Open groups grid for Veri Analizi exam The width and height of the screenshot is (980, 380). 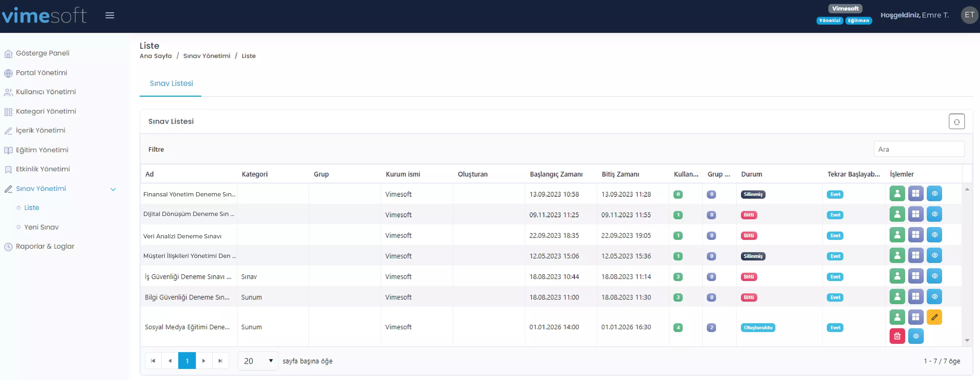(x=916, y=235)
